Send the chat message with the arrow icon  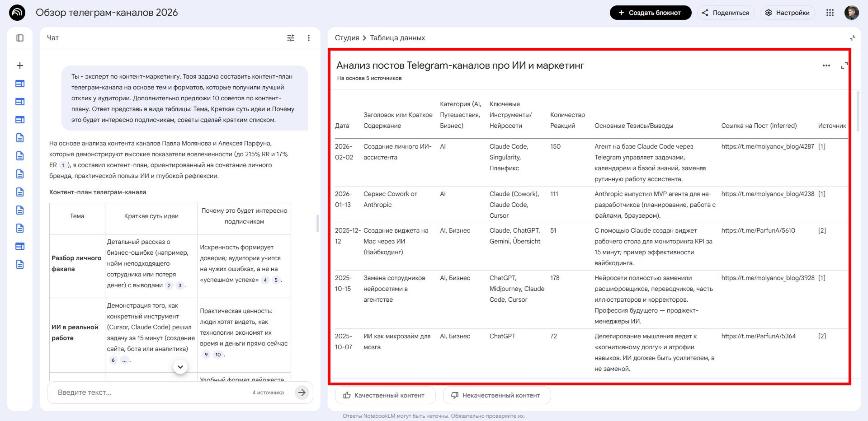[302, 393]
